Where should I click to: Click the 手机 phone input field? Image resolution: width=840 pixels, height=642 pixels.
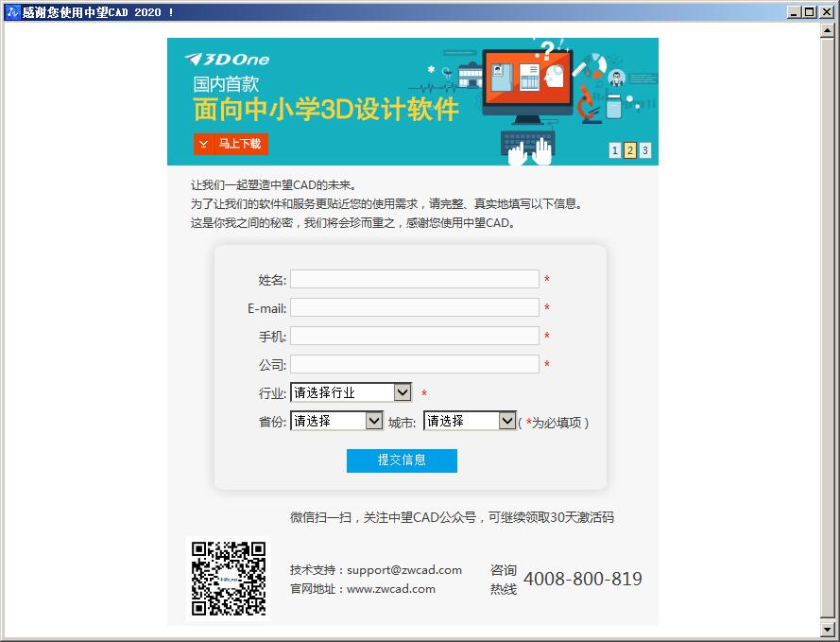tap(415, 336)
